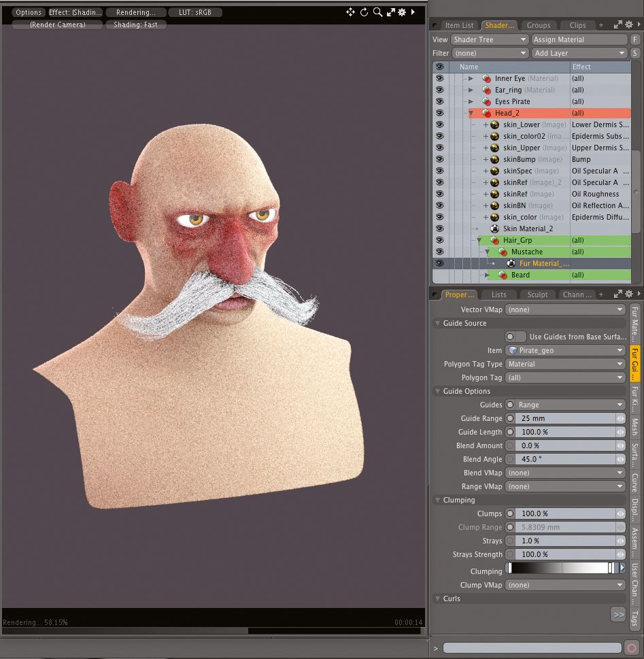The width and height of the screenshot is (644, 659).
Task: Activate the viewport zoom magnifier icon
Action: click(x=379, y=12)
